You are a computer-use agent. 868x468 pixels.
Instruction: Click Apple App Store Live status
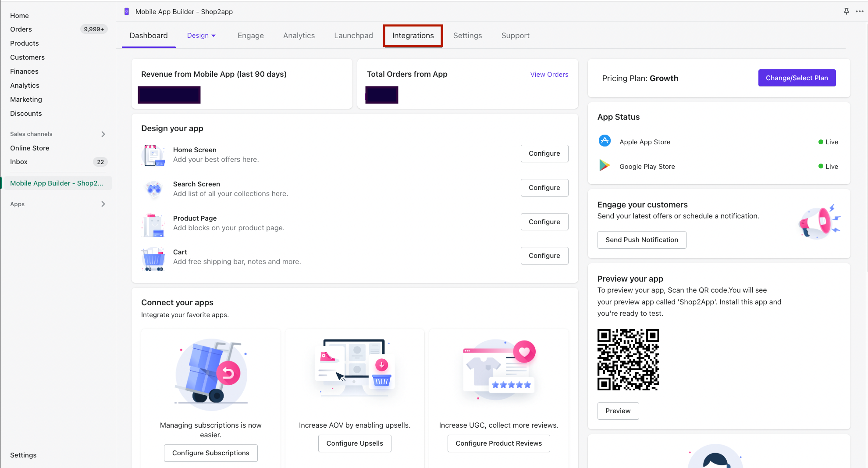(x=828, y=142)
